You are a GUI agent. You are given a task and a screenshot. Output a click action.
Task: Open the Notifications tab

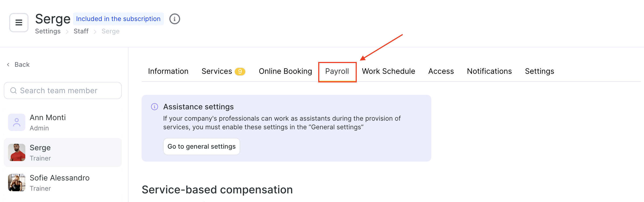coord(489,71)
